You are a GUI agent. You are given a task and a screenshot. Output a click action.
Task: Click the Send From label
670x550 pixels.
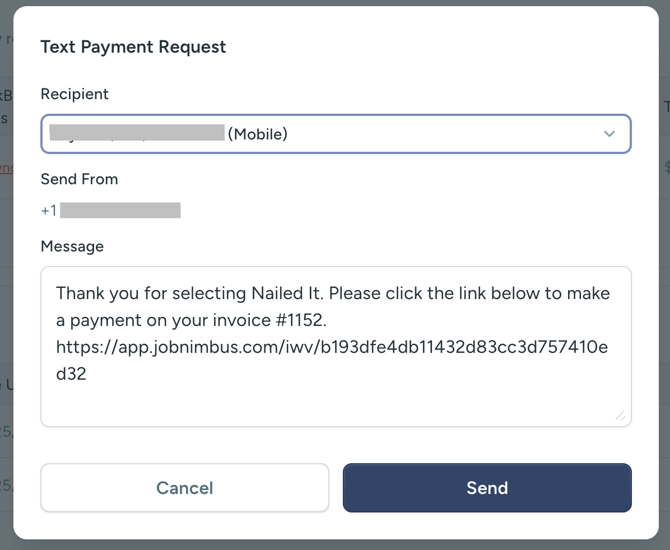[79, 179]
